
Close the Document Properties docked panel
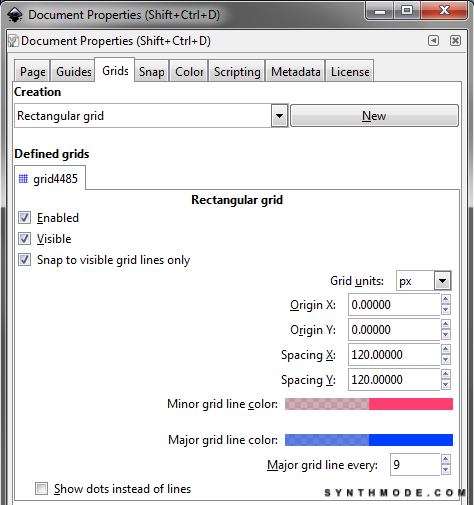(x=455, y=41)
